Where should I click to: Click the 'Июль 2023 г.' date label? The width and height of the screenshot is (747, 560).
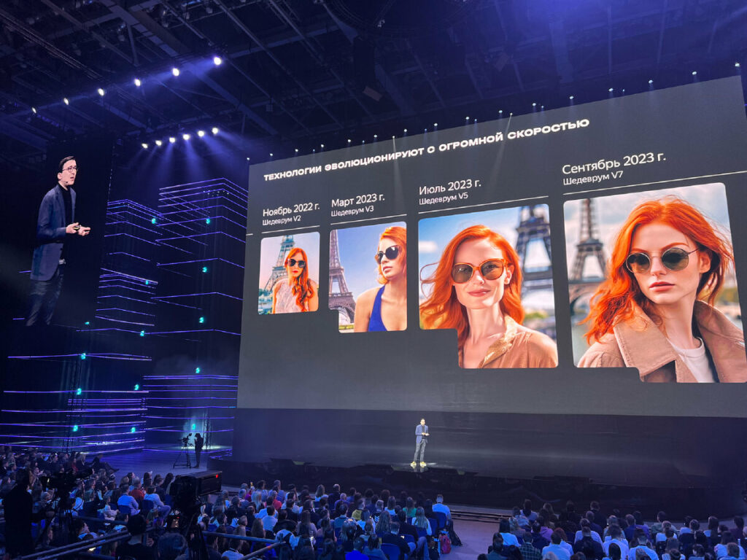click(449, 187)
